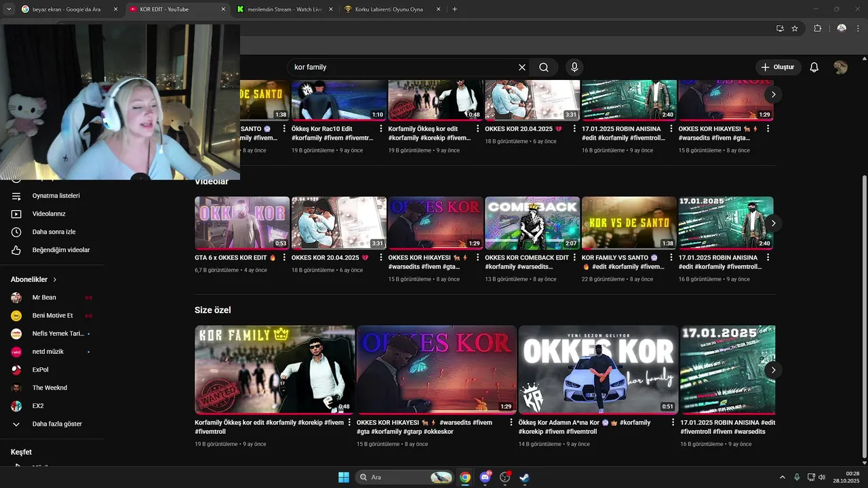Image resolution: width=868 pixels, height=488 pixels.
Task: Advance the Size özel shelf arrow
Action: [x=773, y=370]
